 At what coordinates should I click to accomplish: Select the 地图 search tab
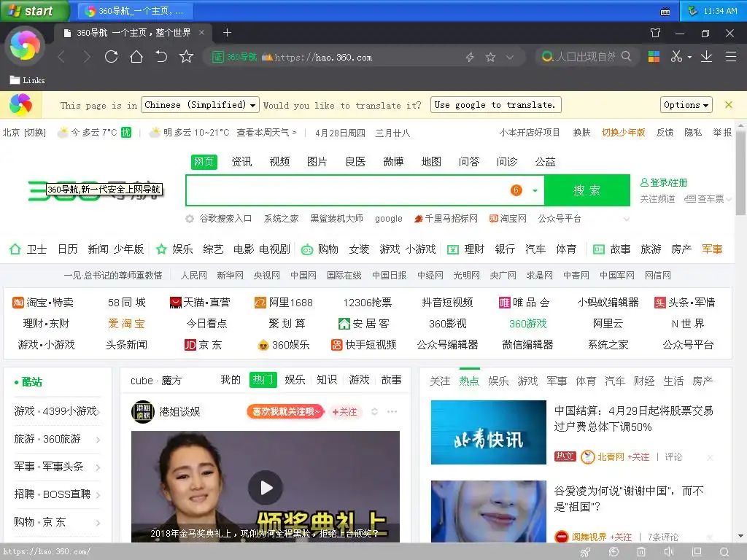point(431,162)
